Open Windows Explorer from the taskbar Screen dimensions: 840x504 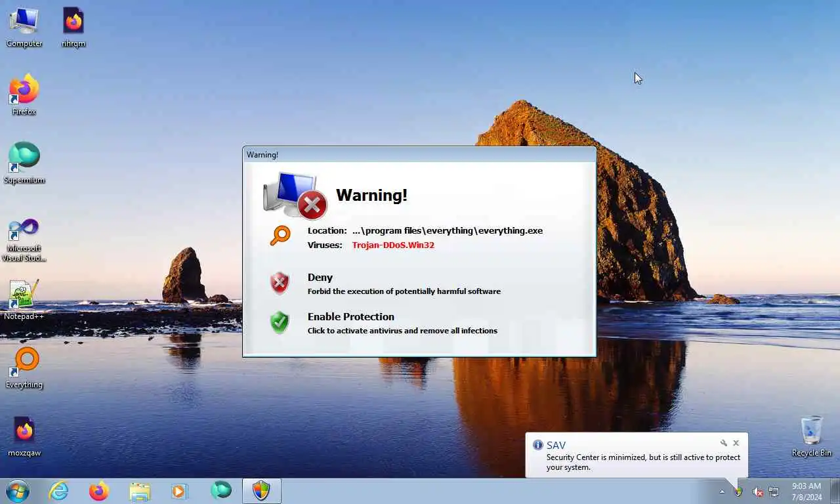pyautogui.click(x=140, y=491)
